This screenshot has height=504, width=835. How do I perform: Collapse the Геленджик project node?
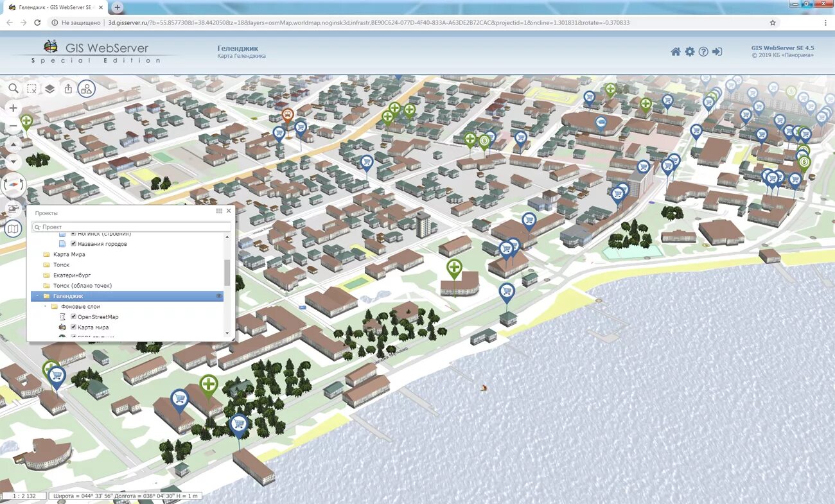37,296
